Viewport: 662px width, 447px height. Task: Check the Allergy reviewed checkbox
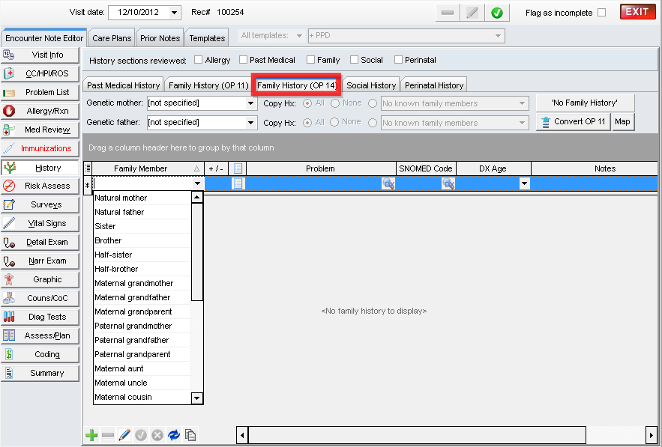tap(198, 60)
